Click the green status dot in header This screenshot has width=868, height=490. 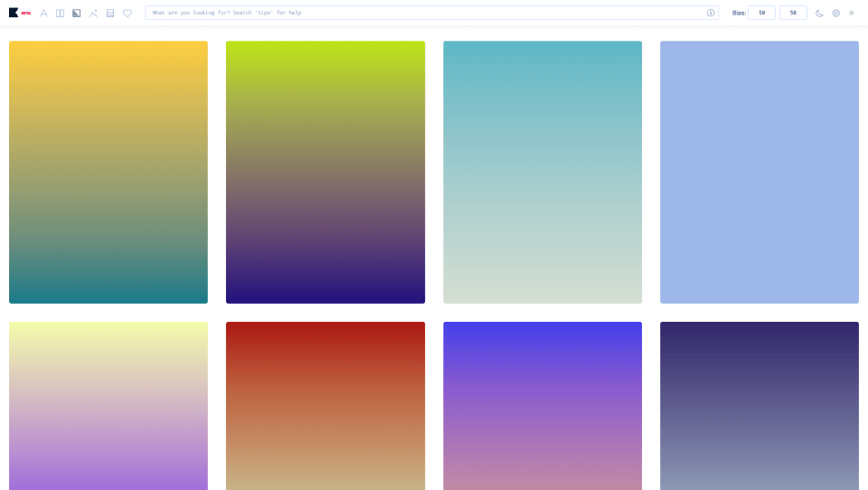pyautogui.click(x=852, y=13)
